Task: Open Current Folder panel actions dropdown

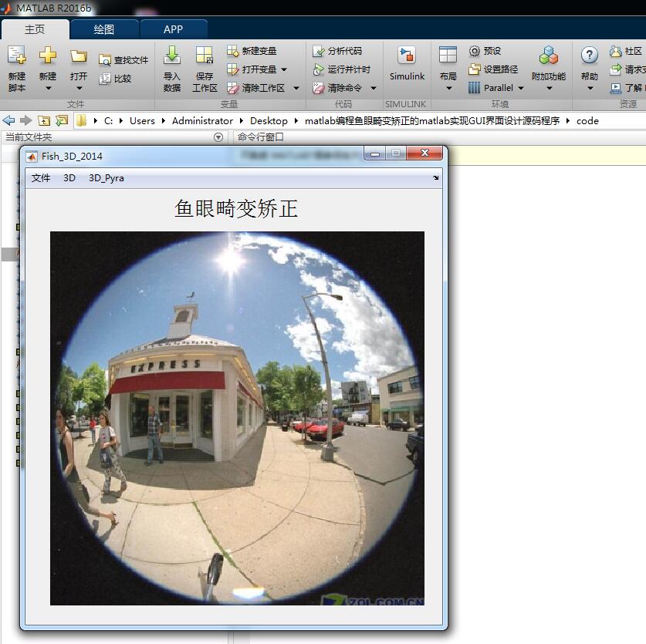Action: 218,137
